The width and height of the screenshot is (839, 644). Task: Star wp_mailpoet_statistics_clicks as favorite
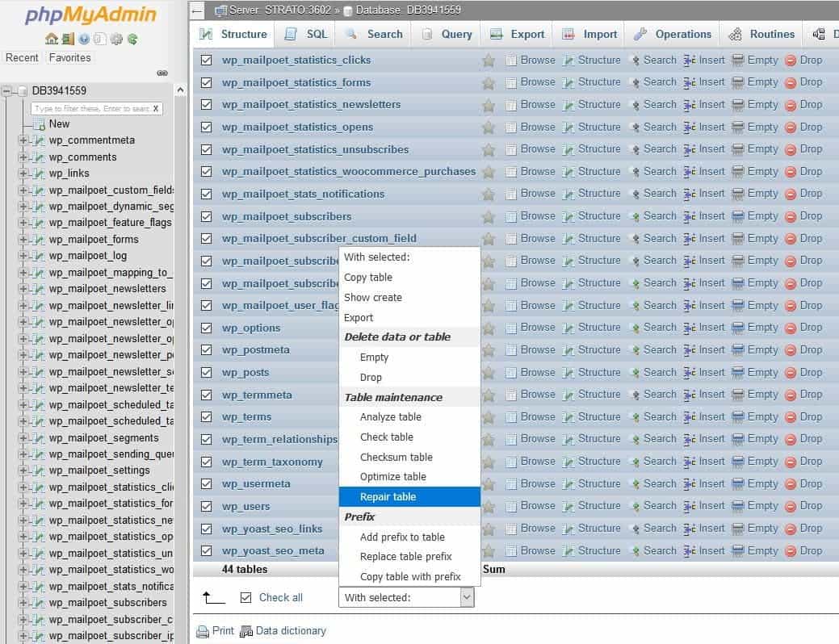point(488,60)
